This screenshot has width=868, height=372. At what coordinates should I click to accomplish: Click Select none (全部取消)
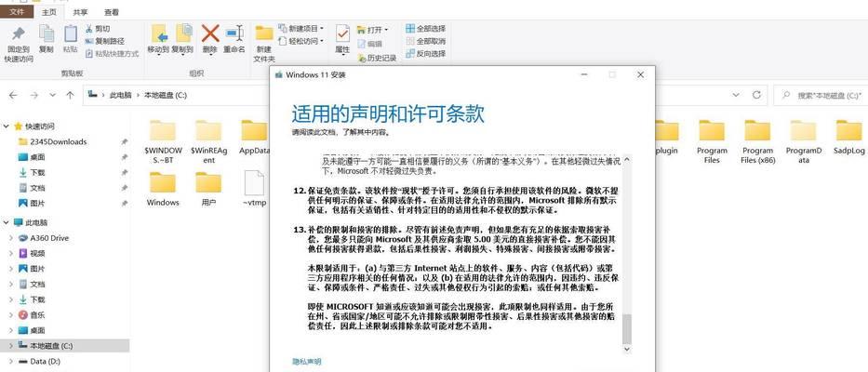tap(426, 41)
